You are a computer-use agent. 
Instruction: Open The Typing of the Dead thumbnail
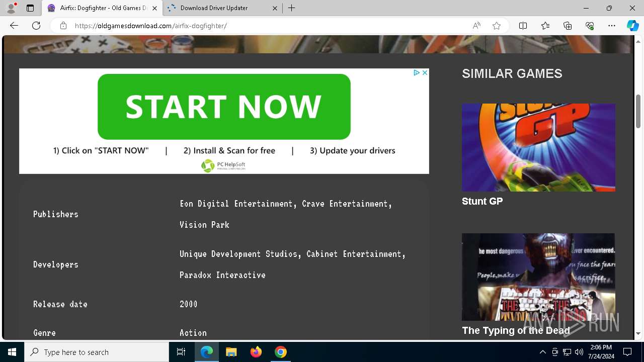[538, 277]
